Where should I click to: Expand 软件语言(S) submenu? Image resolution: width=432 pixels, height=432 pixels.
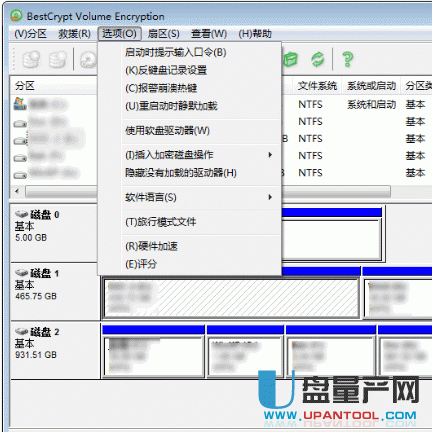pyautogui.click(x=190, y=197)
